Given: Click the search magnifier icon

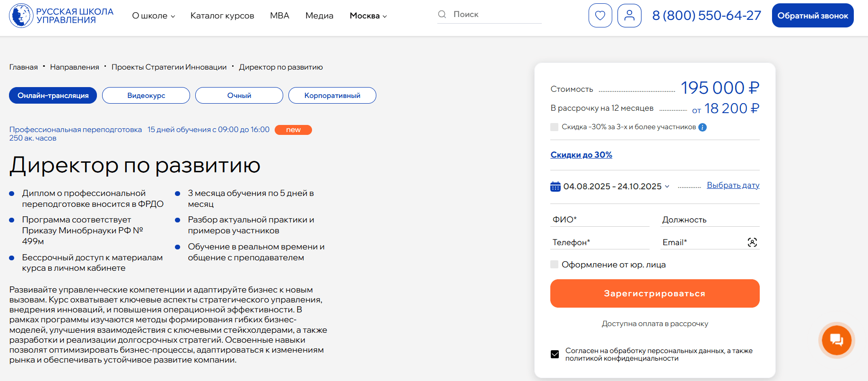Looking at the screenshot, I should [442, 14].
